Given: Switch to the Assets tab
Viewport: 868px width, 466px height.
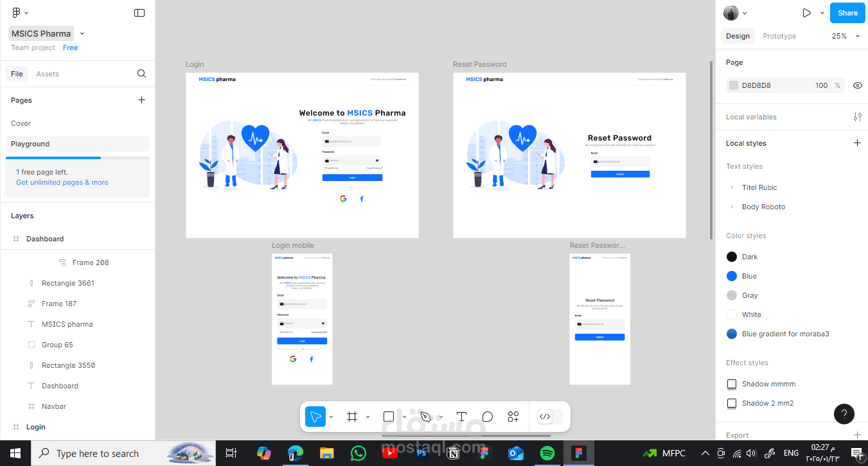Looking at the screenshot, I should coord(48,74).
